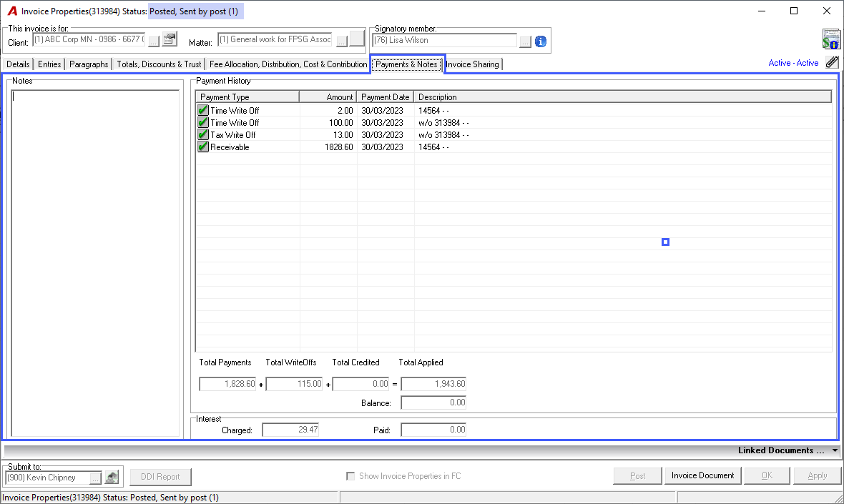The width and height of the screenshot is (844, 504).
Task: Open the Signatory member lookup ellipsis button
Action: click(525, 41)
